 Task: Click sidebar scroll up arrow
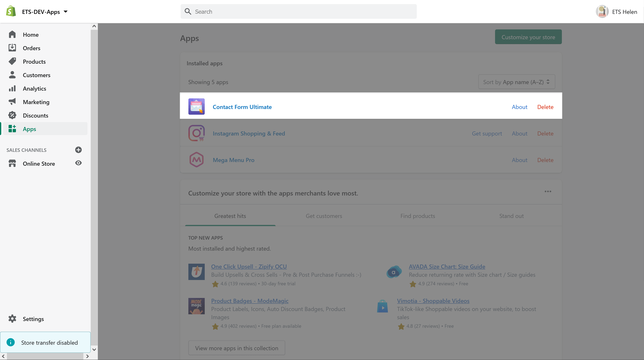94,26
